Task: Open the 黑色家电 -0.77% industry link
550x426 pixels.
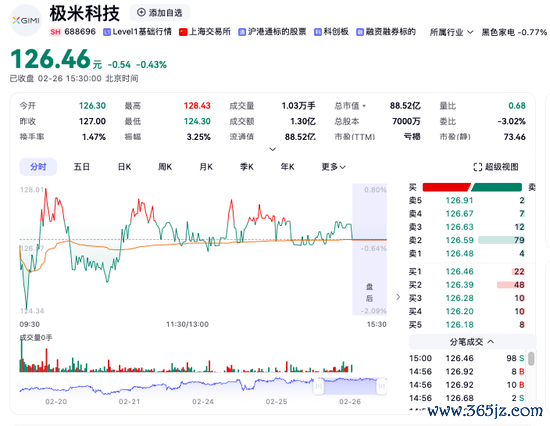Action: 514,32
